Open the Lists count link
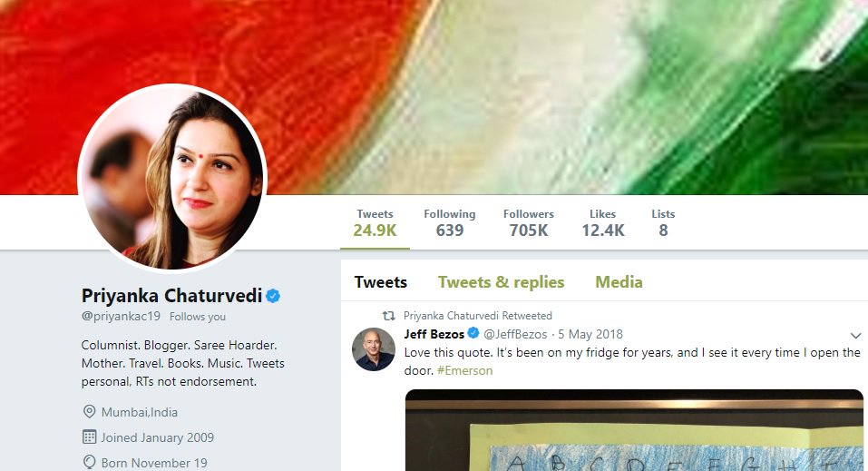868x471 pixels. point(663,222)
